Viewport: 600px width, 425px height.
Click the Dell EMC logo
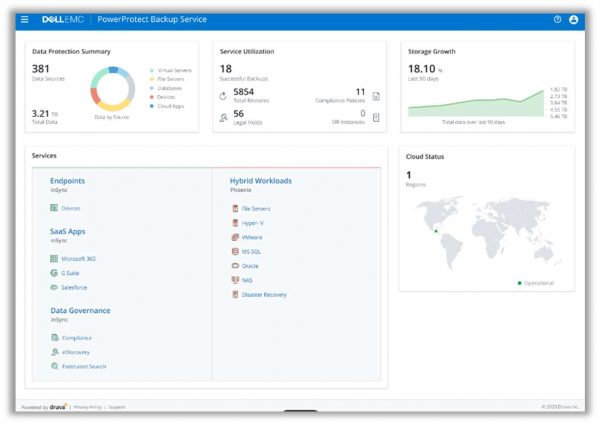pos(63,19)
